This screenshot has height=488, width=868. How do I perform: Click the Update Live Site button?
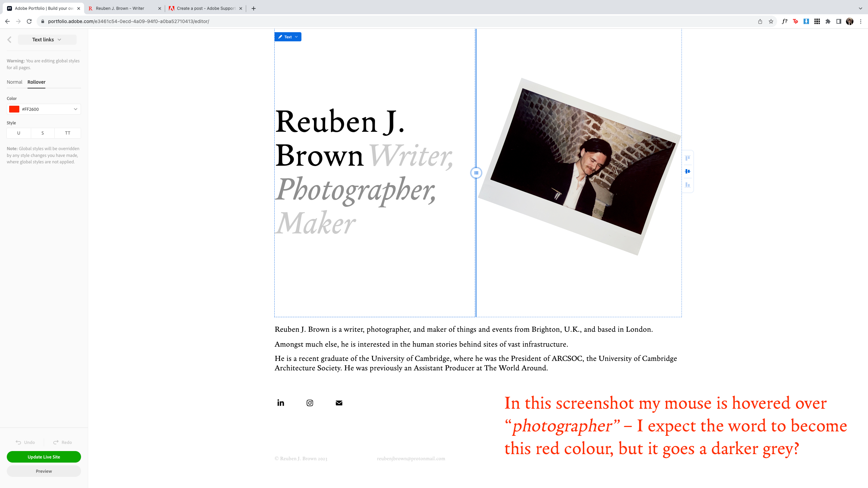coord(43,457)
